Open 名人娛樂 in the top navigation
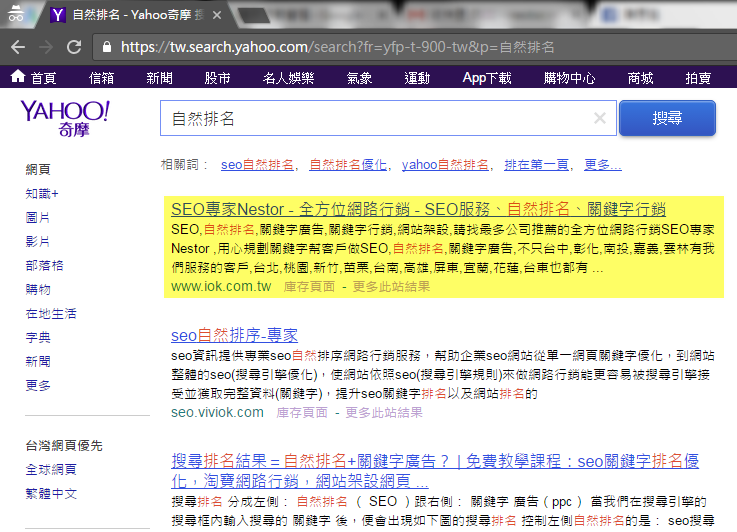This screenshot has height=532, width=737. (288, 78)
